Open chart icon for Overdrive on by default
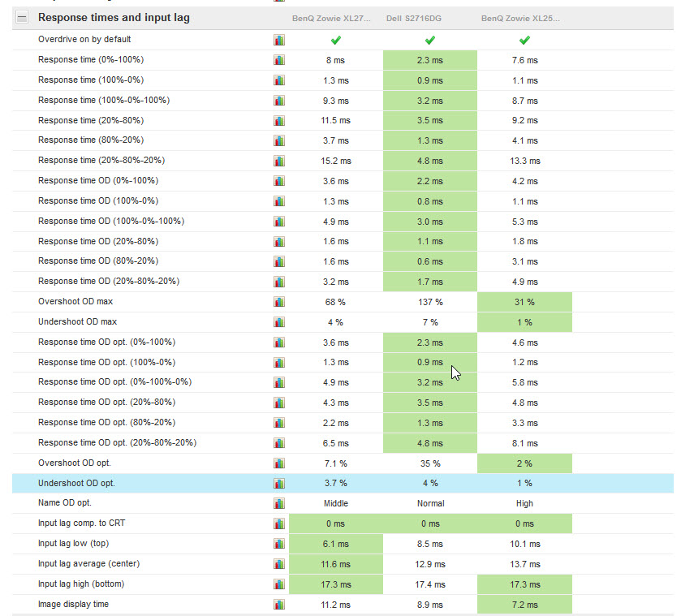 (x=279, y=40)
